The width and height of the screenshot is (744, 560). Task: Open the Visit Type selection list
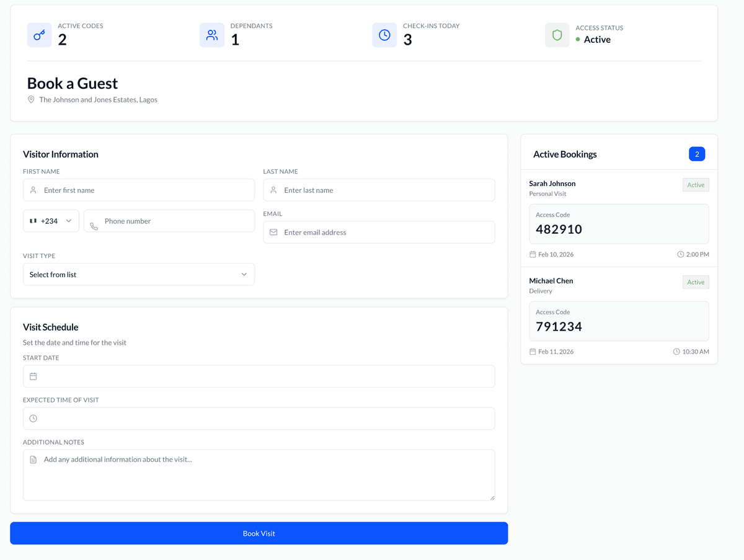click(x=138, y=274)
